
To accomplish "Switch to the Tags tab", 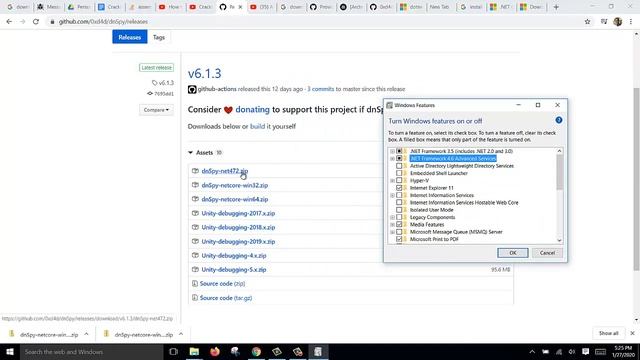I will click(159, 37).
